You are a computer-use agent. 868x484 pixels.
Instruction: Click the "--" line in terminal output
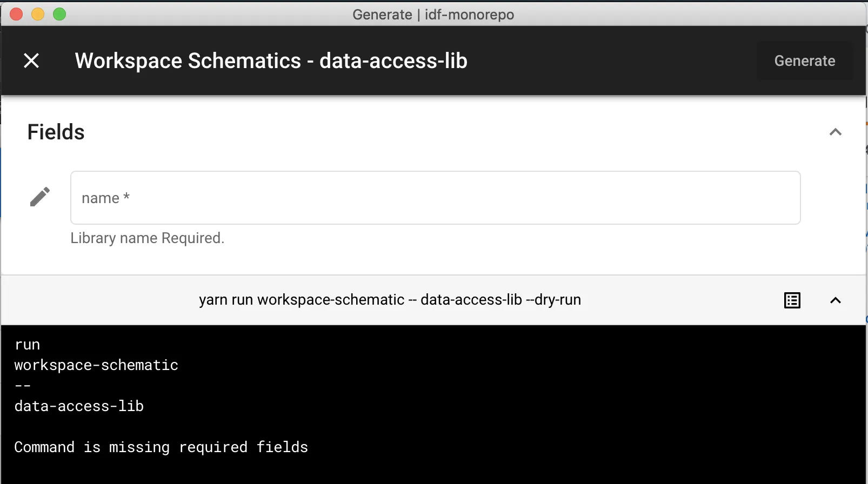point(23,386)
